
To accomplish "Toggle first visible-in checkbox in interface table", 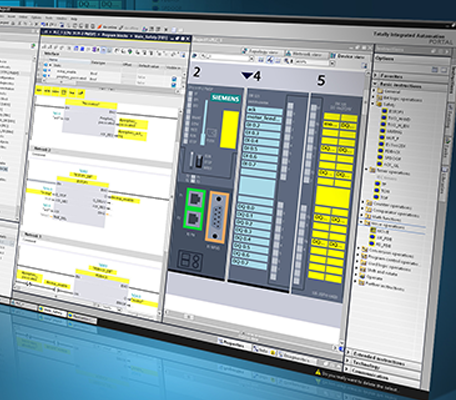I will tap(174, 79).
